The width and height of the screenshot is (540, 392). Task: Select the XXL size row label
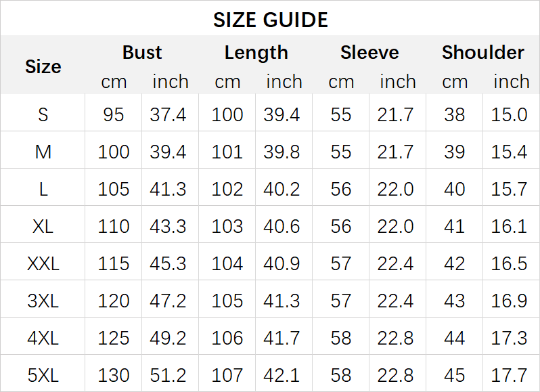tap(43, 263)
